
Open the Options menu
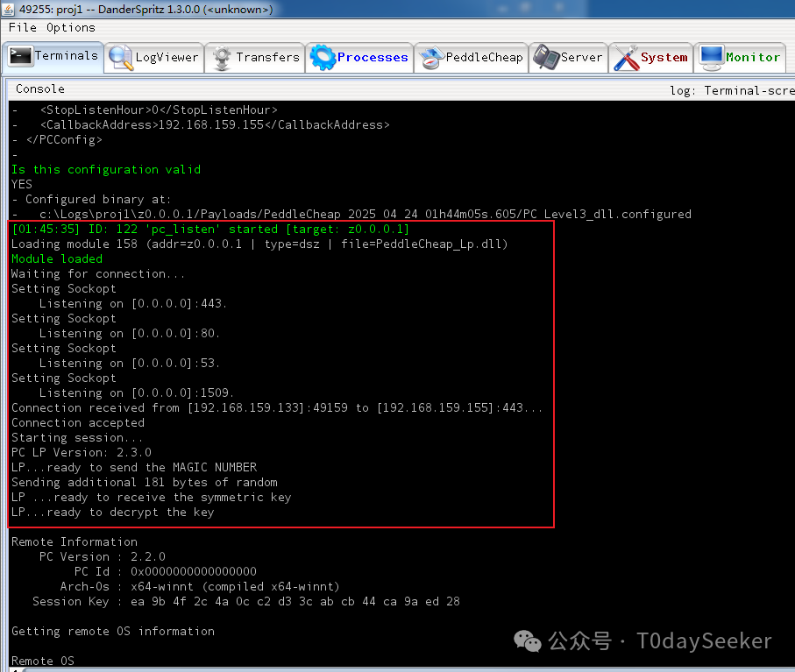pos(70,27)
